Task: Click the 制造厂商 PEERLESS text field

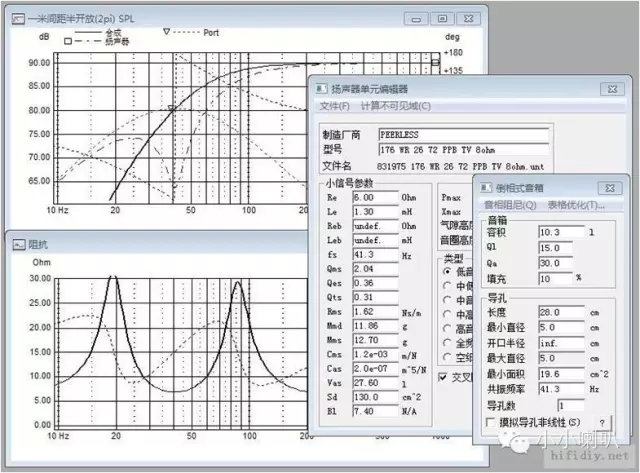Action: [x=463, y=133]
